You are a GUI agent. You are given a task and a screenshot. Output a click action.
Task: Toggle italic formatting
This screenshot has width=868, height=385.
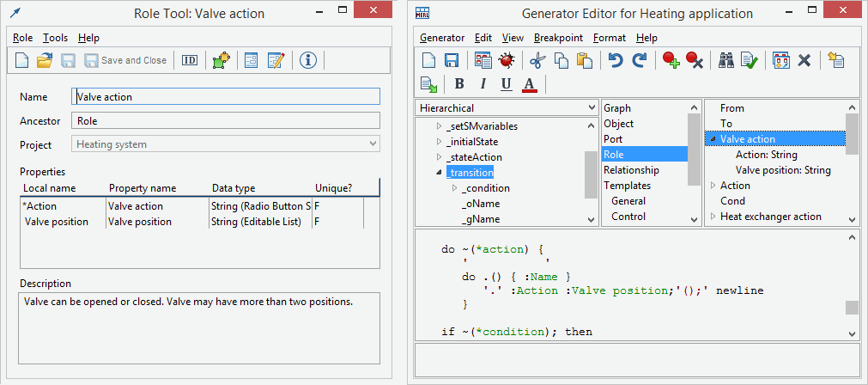(483, 84)
